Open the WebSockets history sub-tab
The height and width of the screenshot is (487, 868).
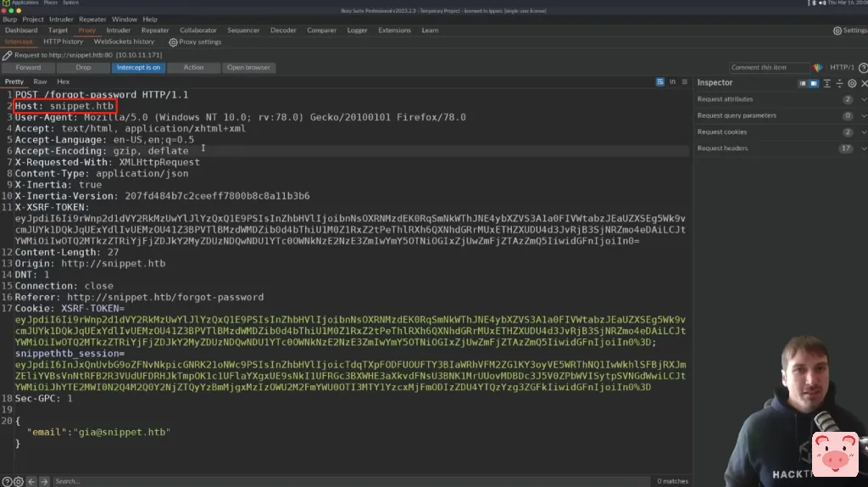124,42
